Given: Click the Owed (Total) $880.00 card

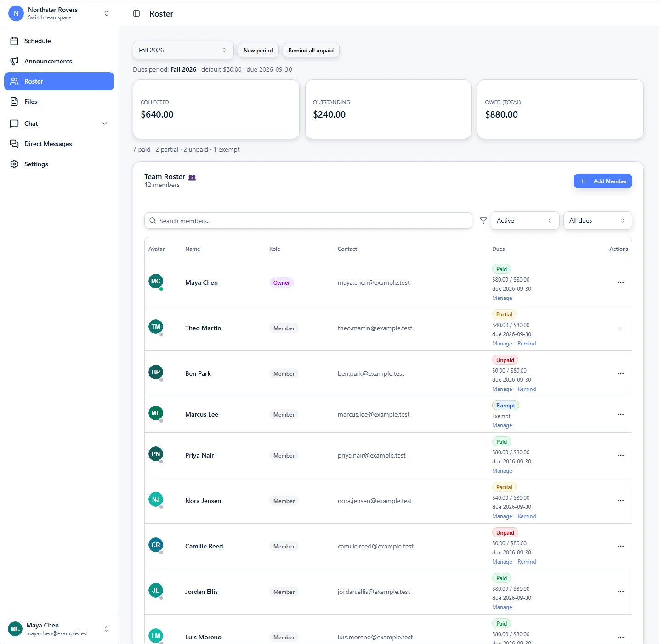Looking at the screenshot, I should tap(560, 109).
